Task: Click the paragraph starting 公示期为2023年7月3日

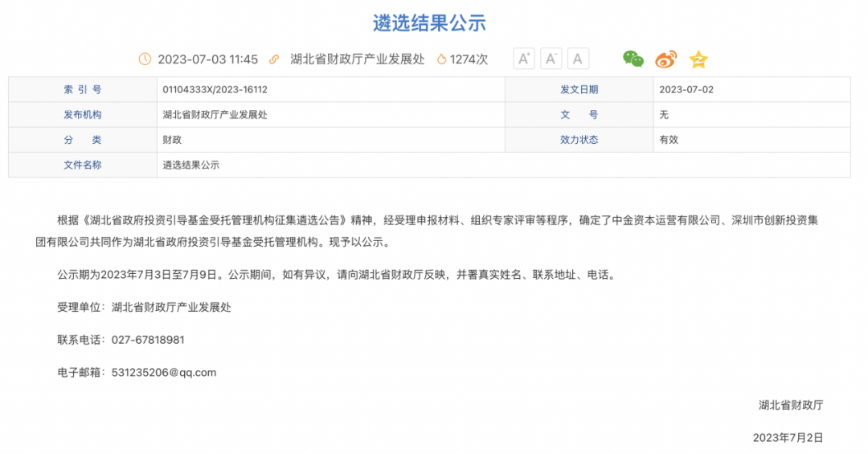Action: click(x=337, y=275)
